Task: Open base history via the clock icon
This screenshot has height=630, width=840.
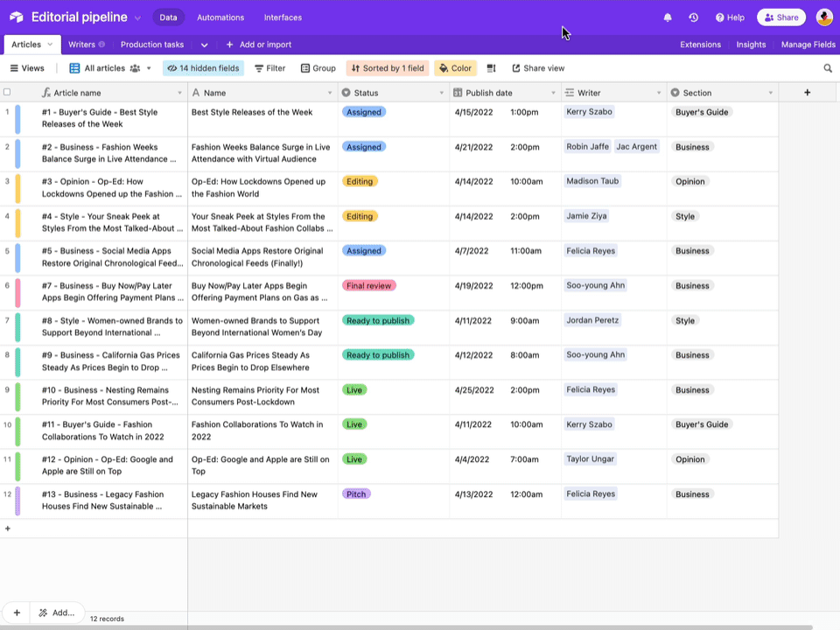Action: pyautogui.click(x=694, y=17)
